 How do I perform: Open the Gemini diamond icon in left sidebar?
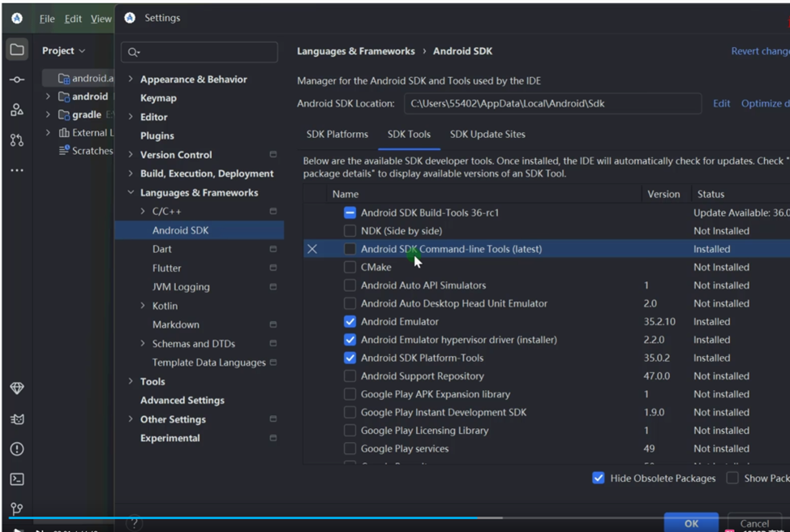pos(17,388)
